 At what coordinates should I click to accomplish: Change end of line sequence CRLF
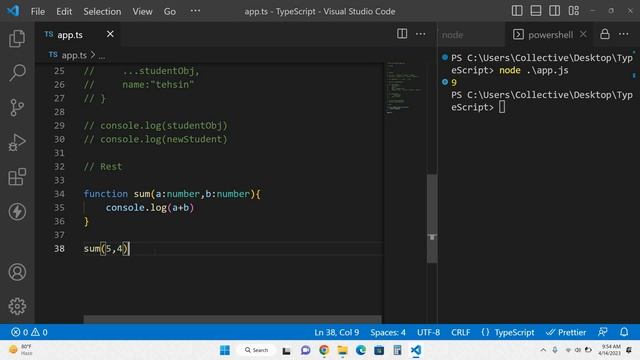click(460, 332)
